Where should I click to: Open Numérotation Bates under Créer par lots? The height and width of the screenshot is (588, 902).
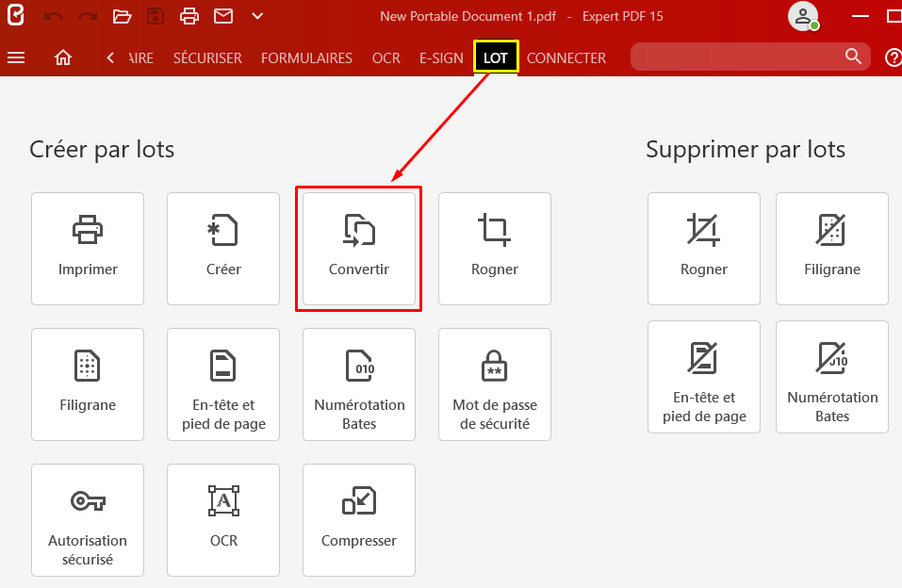click(359, 384)
